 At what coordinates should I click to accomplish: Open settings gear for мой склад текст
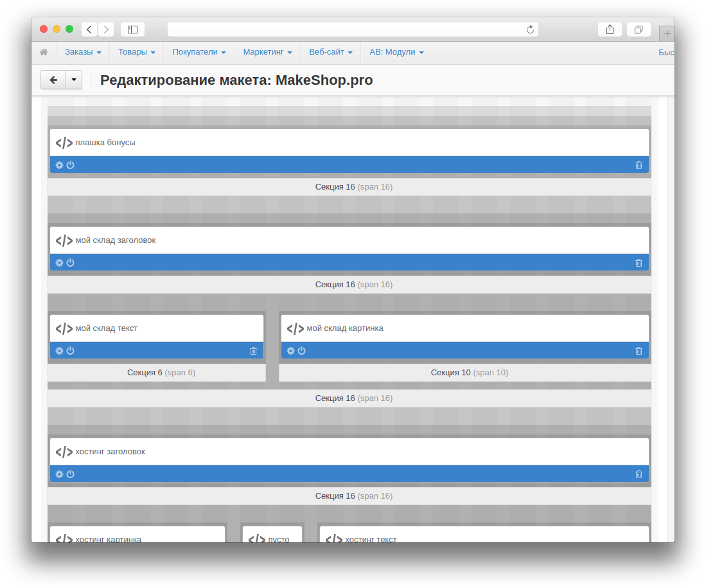(60, 350)
